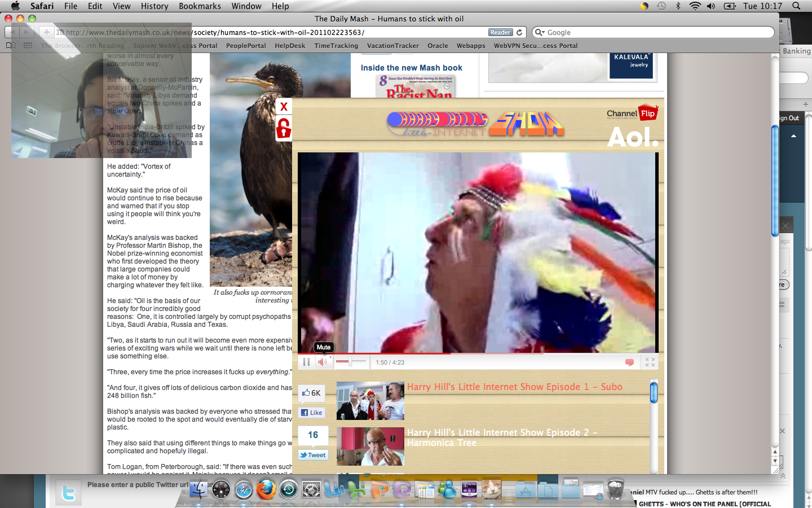Enter fullscreen mode for the video
The width and height of the screenshot is (812, 508).
[x=650, y=362]
